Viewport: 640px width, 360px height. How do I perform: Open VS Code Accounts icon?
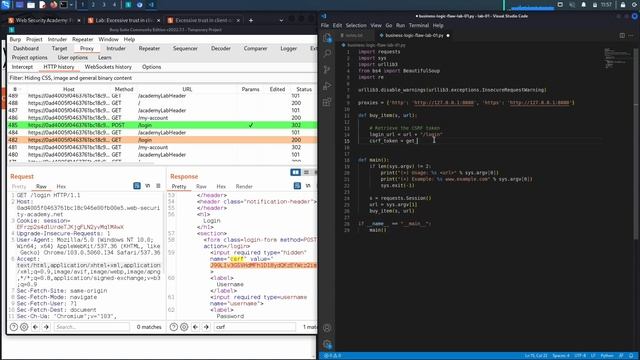pyautogui.click(x=327, y=328)
